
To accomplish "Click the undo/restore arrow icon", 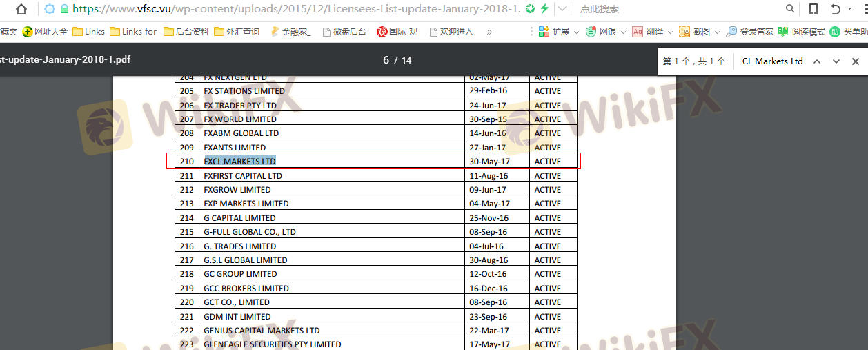I will point(836,9).
